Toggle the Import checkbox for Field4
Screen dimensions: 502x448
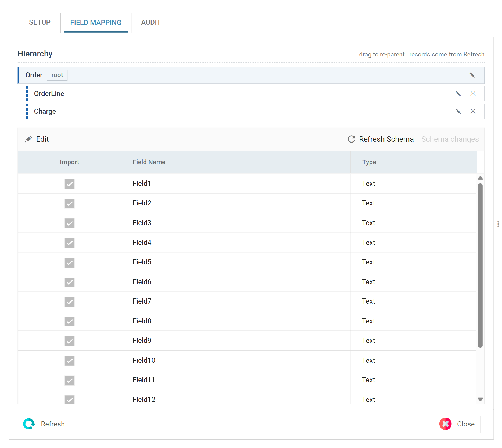70,243
